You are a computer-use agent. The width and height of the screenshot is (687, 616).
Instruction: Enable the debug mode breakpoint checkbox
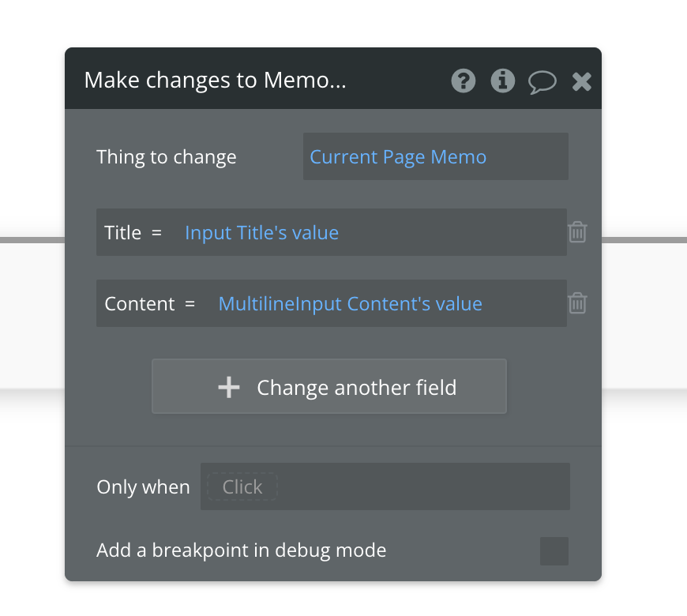pos(554,550)
